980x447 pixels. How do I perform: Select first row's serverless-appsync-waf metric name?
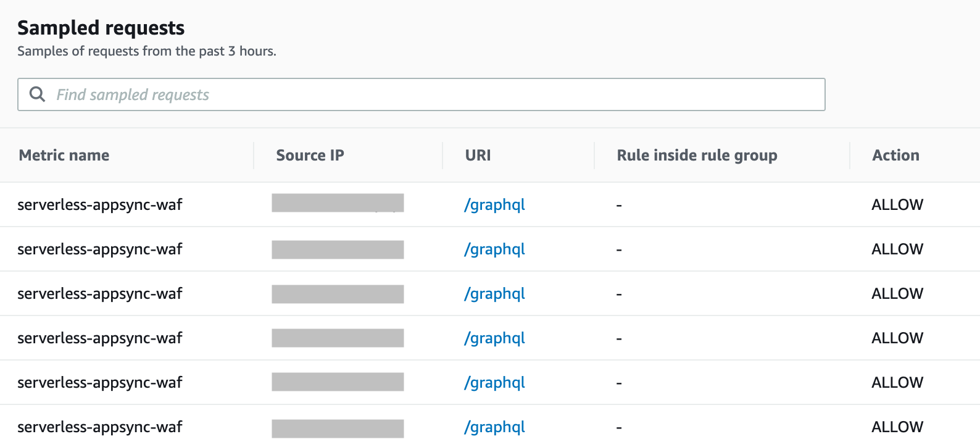[100, 205]
